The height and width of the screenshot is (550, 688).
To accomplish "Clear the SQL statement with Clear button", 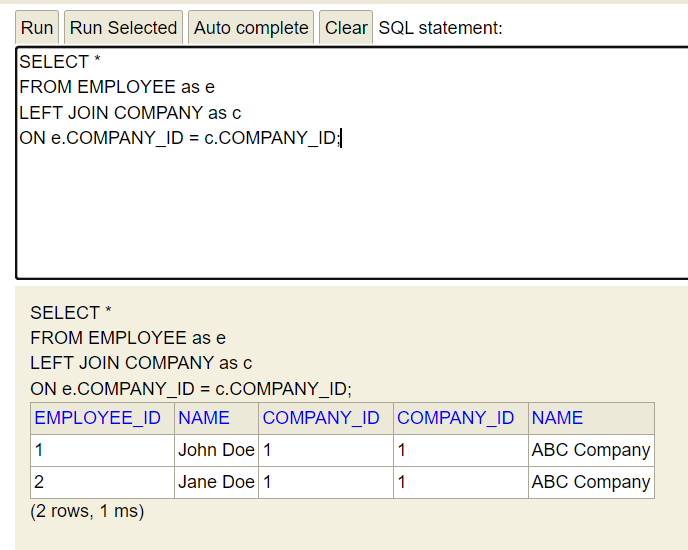I will tap(346, 28).
